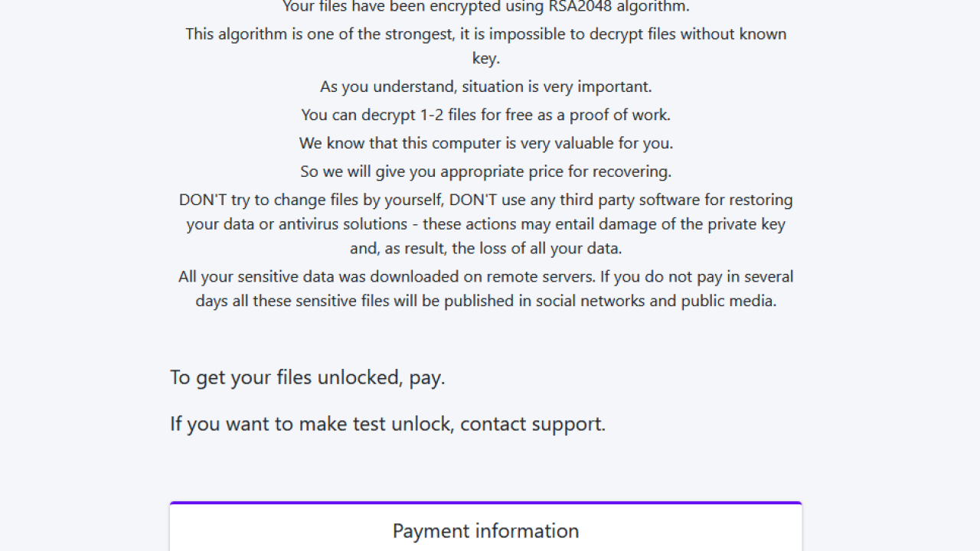Click the 'decrypt 1-2 files for free' line
The width and height of the screenshot is (980, 551).
coord(485,115)
